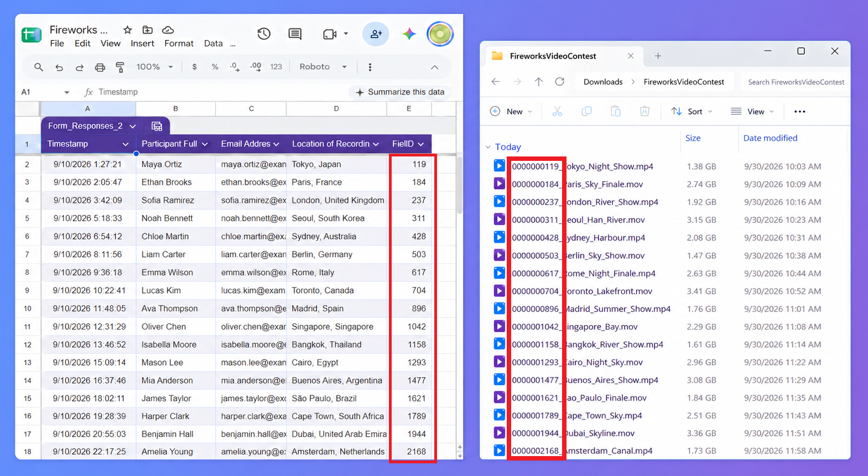This screenshot has width=868, height=476.
Task: Click Downloads in the breadcrumb path
Action: [x=603, y=82]
